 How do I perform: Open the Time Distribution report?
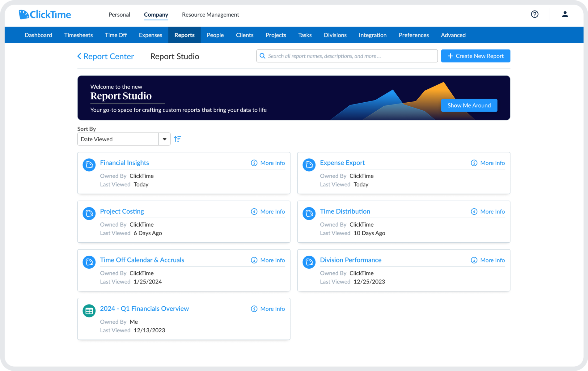[345, 211]
